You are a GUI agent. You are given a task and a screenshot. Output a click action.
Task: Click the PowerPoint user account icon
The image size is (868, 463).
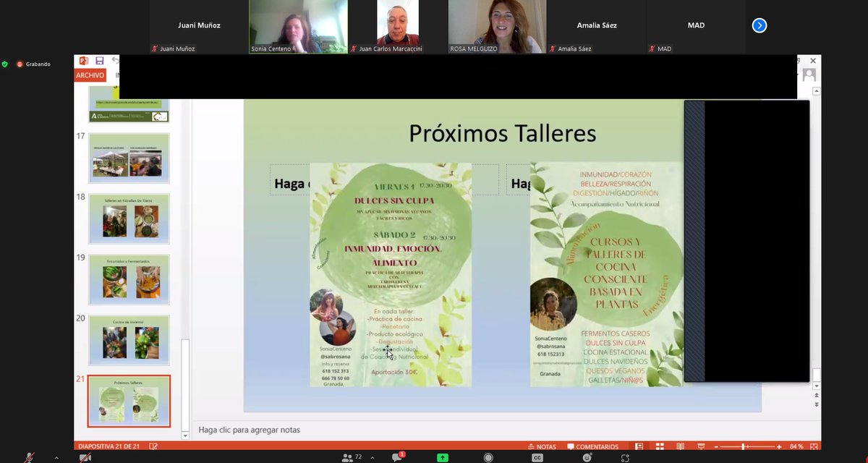809,75
